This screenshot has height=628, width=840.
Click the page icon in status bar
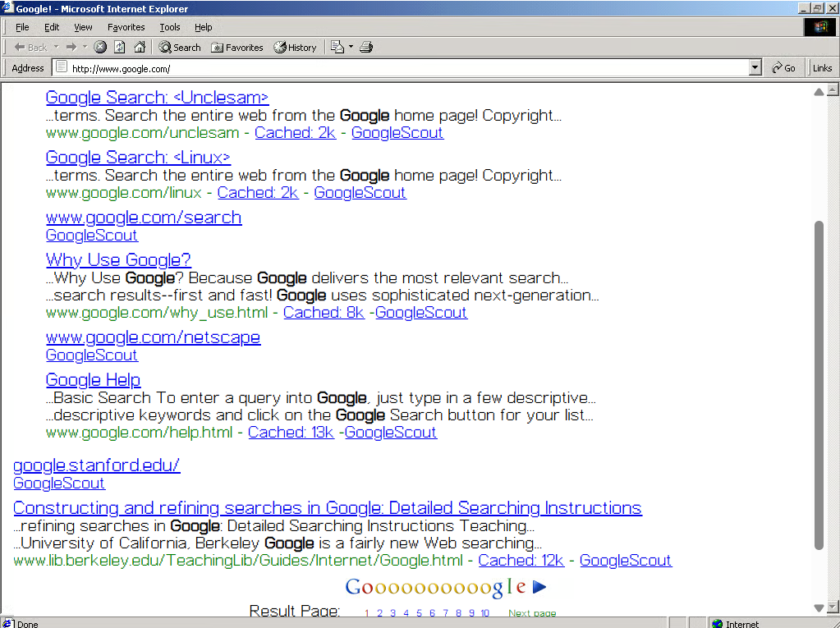(x=8, y=623)
